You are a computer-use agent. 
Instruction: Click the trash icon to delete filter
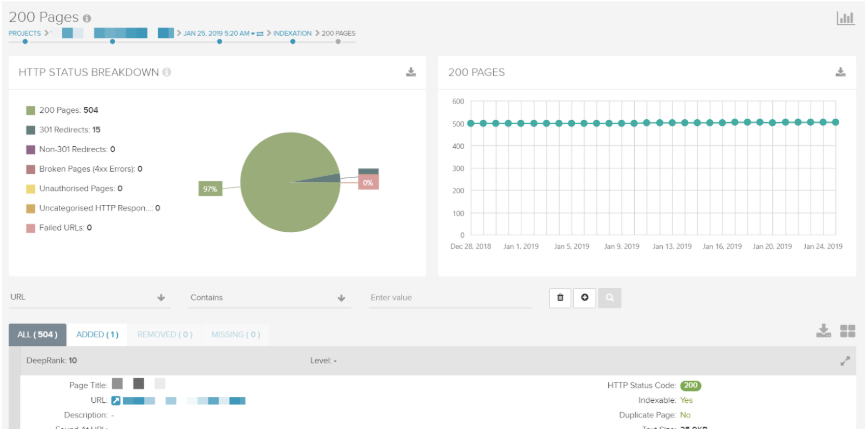point(560,297)
